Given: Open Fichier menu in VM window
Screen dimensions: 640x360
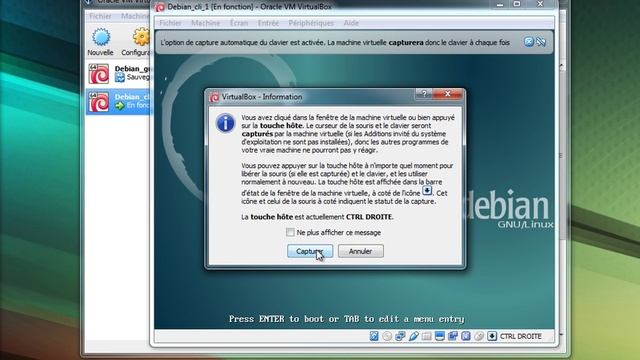Looking at the screenshot, I should pyautogui.click(x=170, y=23).
